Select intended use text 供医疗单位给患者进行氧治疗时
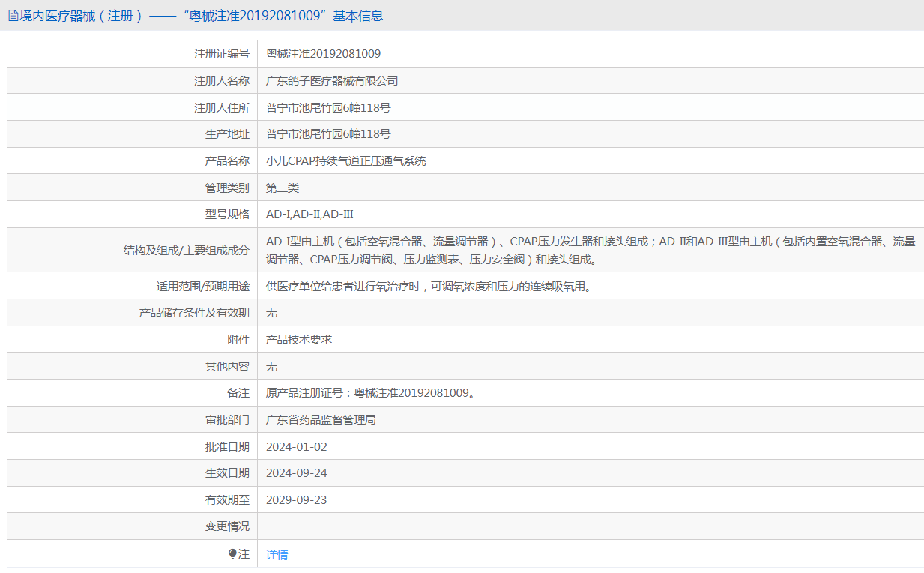 pos(428,286)
